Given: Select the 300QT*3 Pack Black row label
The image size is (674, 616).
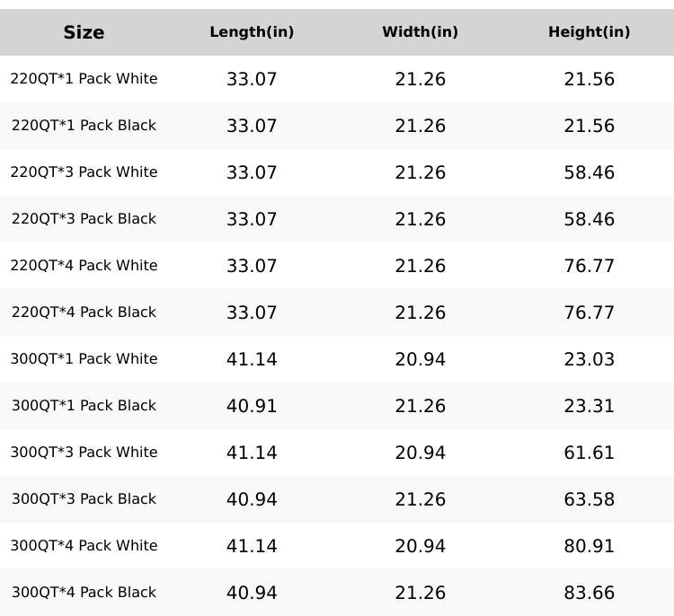Looking at the screenshot, I should 84,499.
